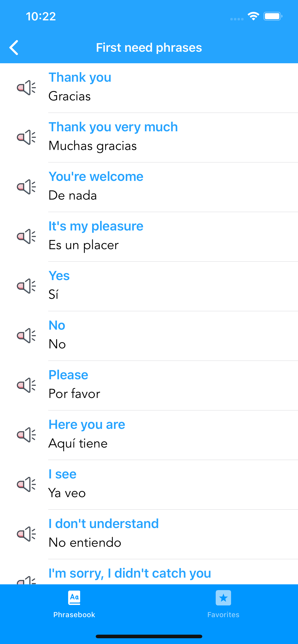Select the "Por favor" translation text
This screenshot has height=644, width=298.
(74, 394)
